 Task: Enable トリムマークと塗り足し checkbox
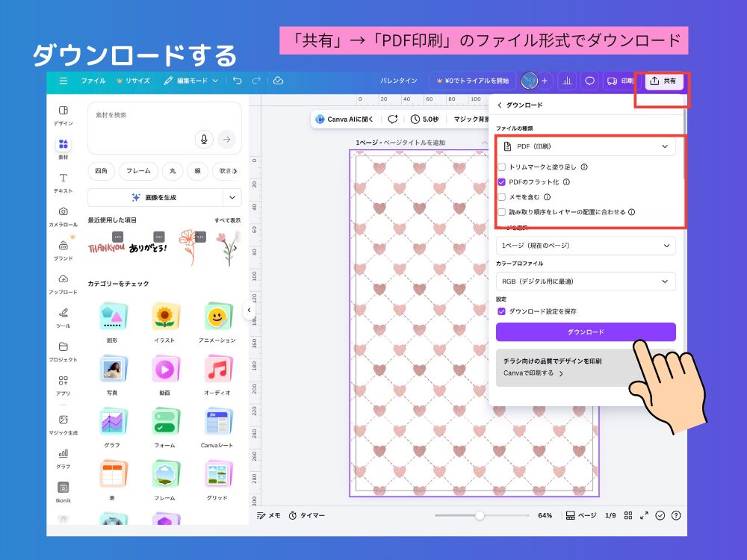[x=502, y=167]
